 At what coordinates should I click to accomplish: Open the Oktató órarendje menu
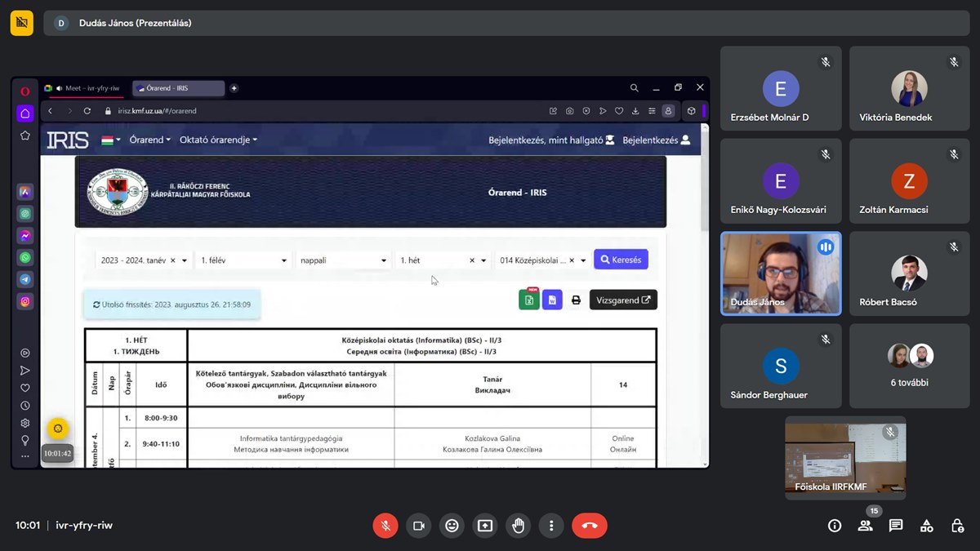click(x=218, y=140)
